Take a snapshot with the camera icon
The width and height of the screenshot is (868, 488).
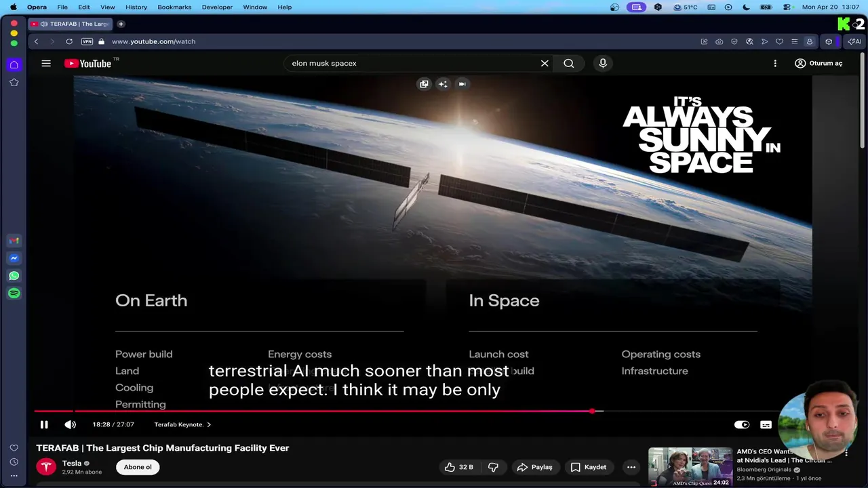pyautogui.click(x=719, y=41)
